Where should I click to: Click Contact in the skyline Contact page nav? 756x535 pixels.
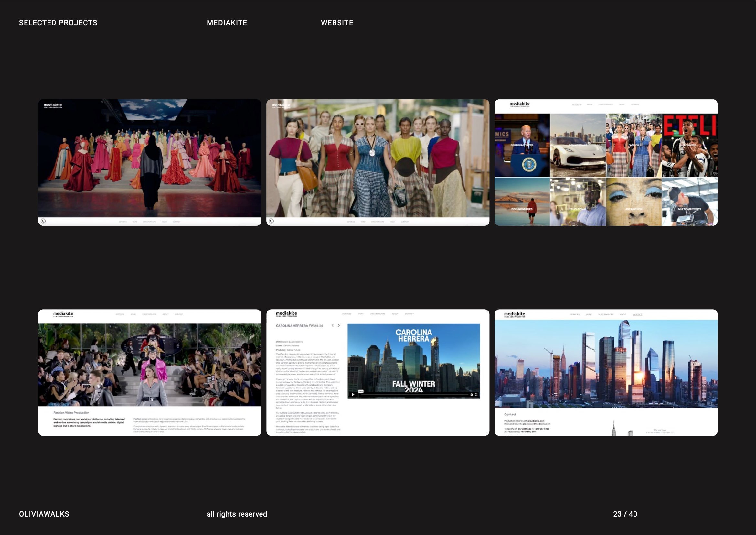click(x=637, y=315)
